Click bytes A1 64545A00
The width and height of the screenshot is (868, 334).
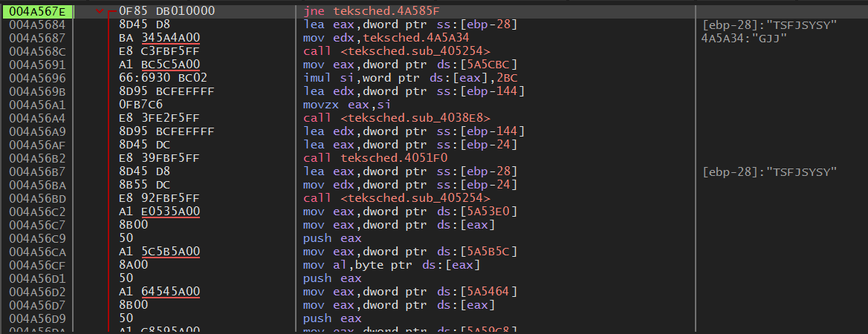[x=160, y=292]
